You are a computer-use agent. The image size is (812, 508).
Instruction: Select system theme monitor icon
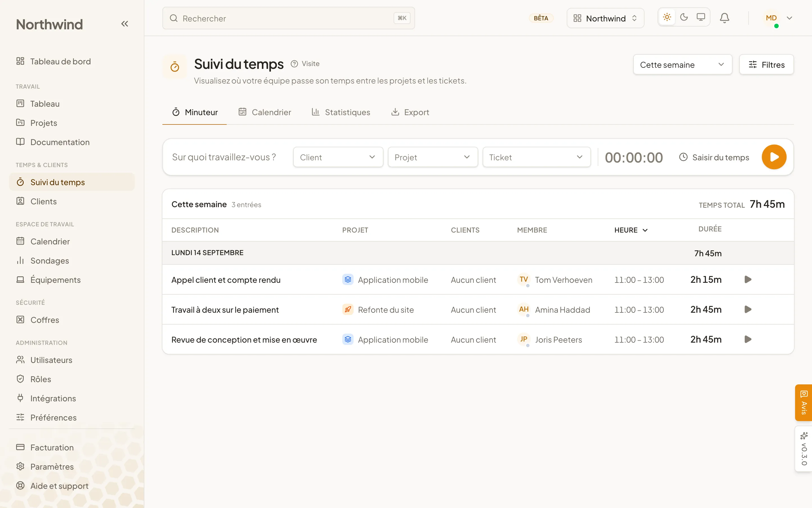[701, 17]
